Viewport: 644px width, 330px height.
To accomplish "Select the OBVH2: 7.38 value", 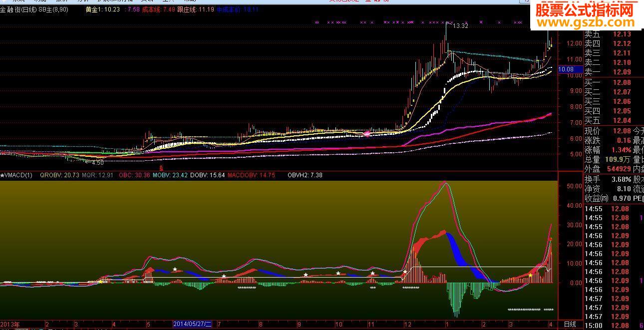I will point(305,175).
